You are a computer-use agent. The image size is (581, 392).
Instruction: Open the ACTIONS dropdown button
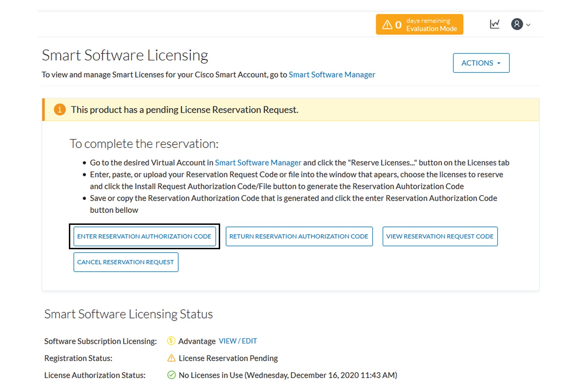pos(481,63)
